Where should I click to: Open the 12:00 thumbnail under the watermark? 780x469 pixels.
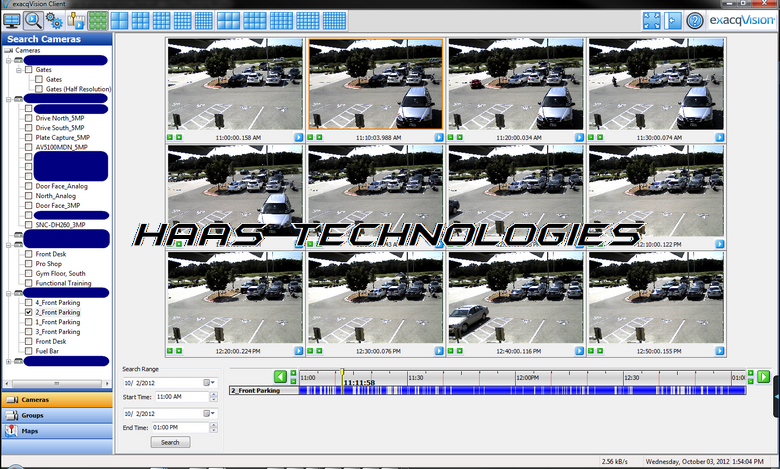coord(516,190)
